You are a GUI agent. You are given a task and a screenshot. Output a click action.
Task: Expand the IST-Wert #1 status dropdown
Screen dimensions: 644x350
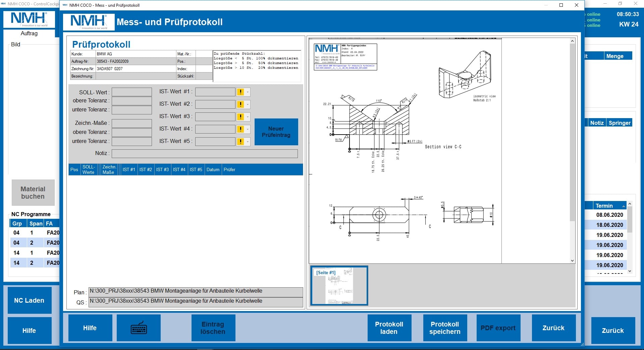[248, 92]
